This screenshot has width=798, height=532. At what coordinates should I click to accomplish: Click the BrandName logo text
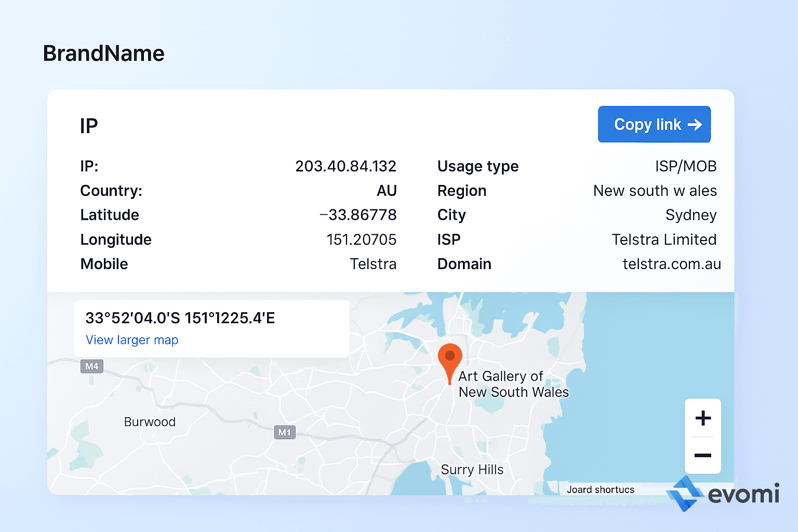[103, 53]
